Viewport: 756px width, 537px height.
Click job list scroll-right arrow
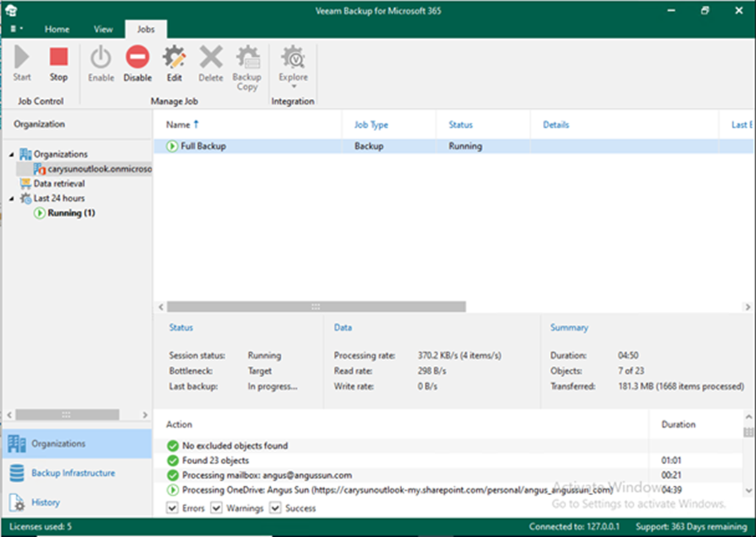pos(747,307)
